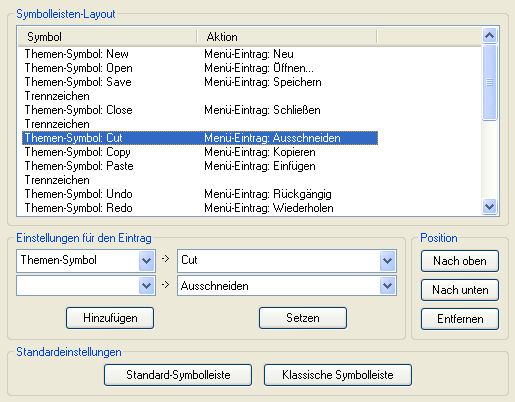Move entry up with Nach oben
This screenshot has width=515, height=402.
coord(460,261)
